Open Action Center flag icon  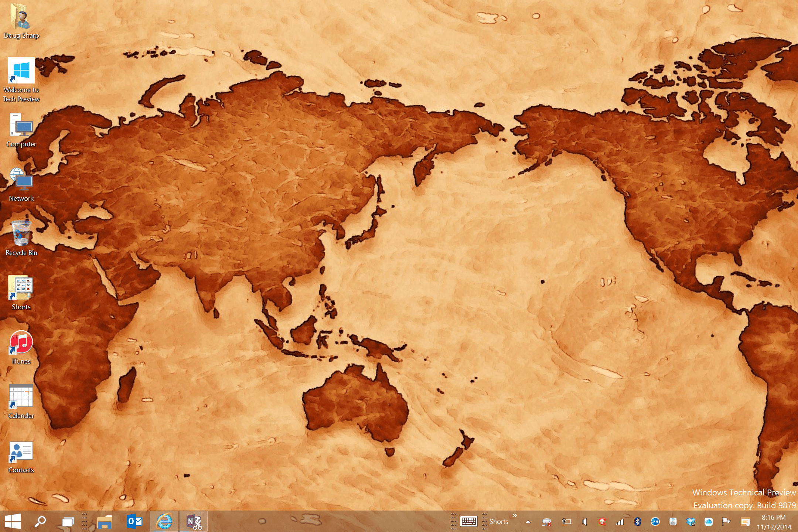coord(726,522)
